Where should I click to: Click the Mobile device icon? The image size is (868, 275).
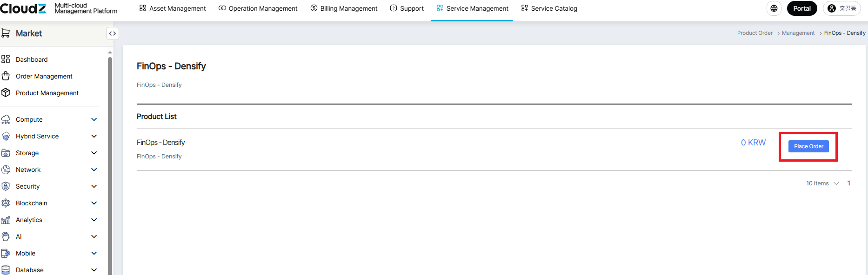(x=6, y=253)
